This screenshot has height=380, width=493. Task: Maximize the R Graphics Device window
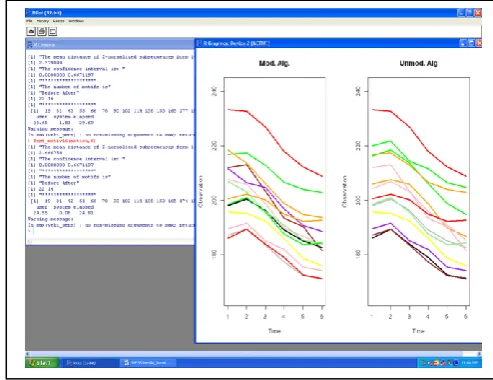[471, 43]
